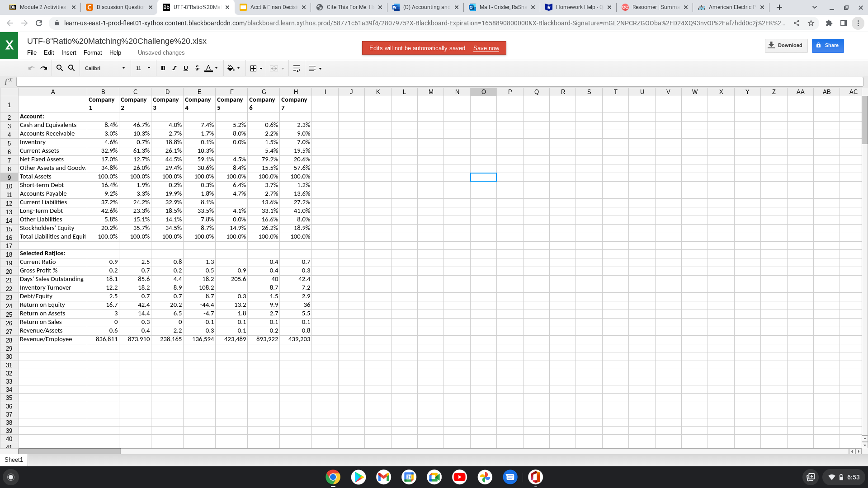The image size is (868, 488).
Task: Open the text color picker
Action: pos(208,68)
